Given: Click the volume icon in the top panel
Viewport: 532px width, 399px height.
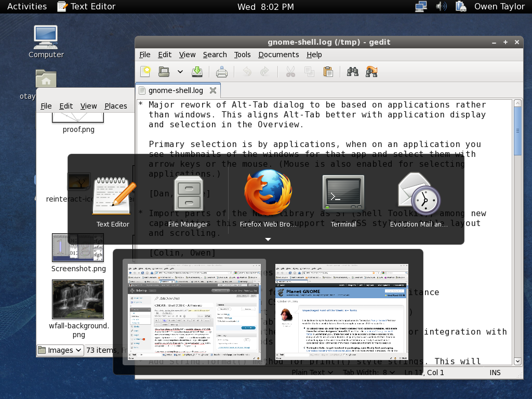Looking at the screenshot, I should tap(441, 6).
